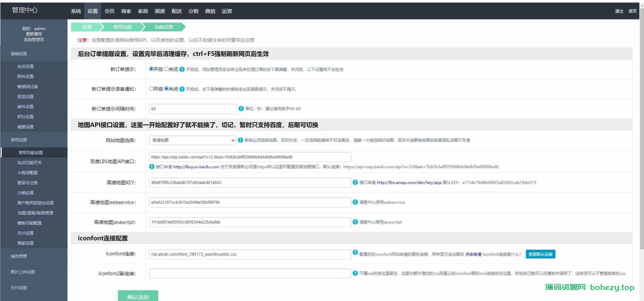This screenshot has width=644, height=301.
Task: Focus 高德地图javascript input field
Action: coord(250,222)
